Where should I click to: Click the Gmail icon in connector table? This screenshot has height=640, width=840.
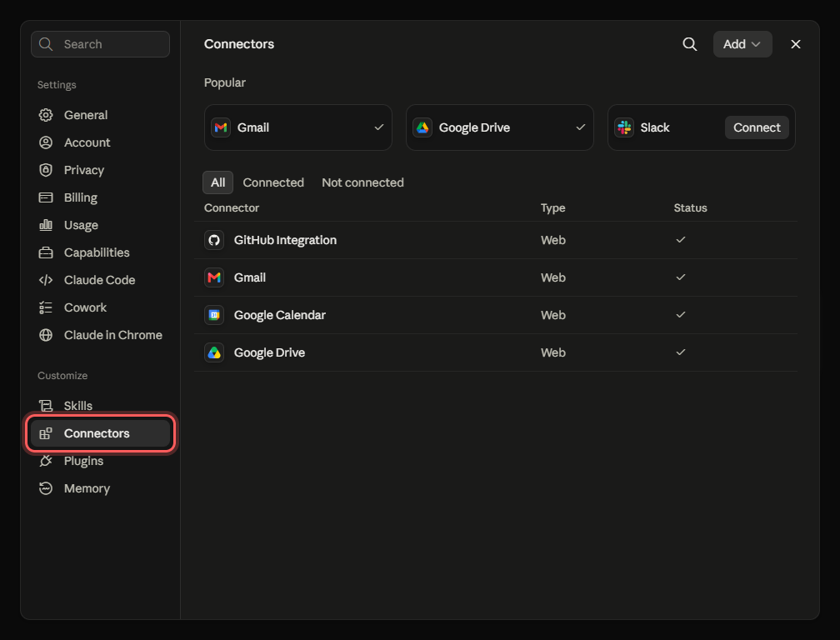(x=214, y=277)
